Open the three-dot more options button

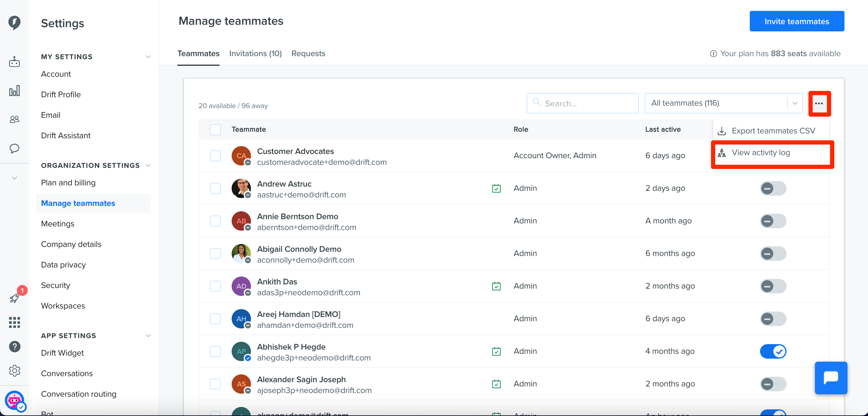pyautogui.click(x=819, y=104)
